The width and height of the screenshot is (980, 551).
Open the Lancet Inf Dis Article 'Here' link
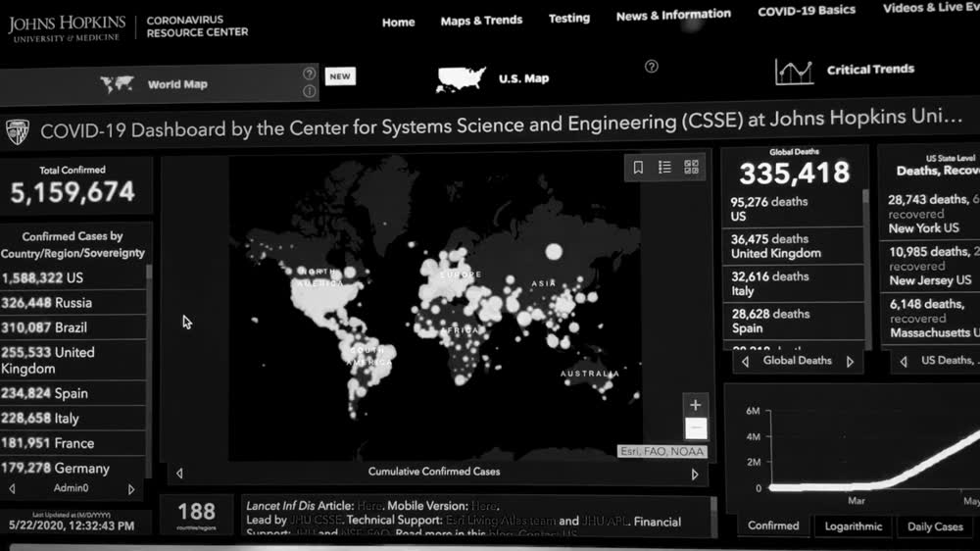point(369,506)
